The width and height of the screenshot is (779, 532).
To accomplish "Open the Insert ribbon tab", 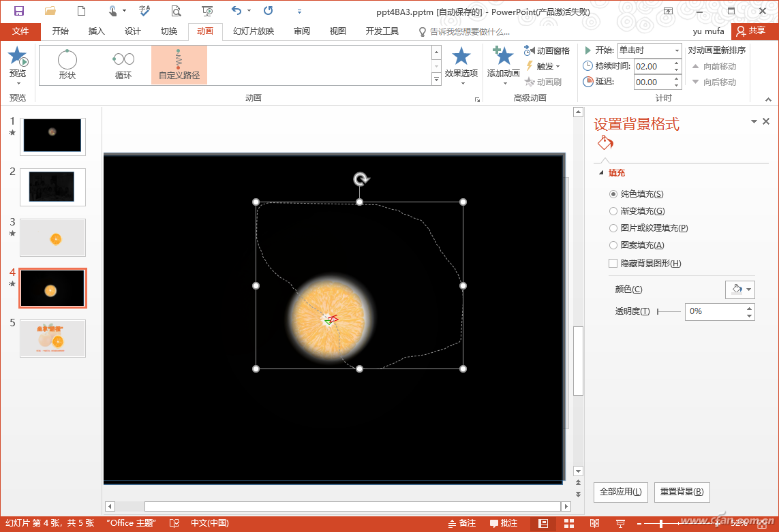I will click(97, 31).
